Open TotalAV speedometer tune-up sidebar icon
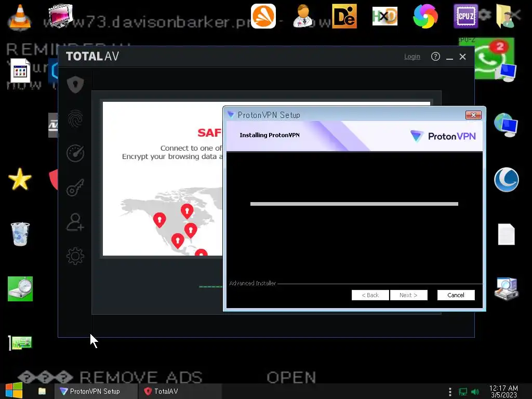Screen dimensions: 532x399 pyautogui.click(x=75, y=153)
